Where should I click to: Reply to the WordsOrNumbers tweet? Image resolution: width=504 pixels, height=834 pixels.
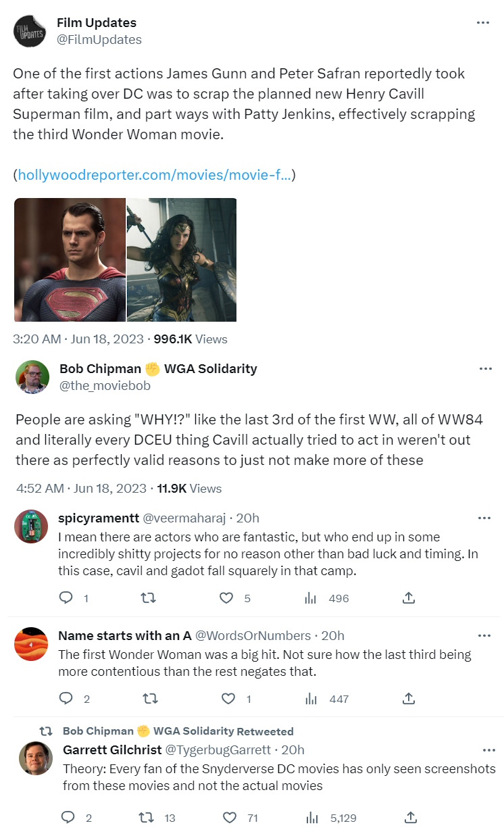point(66,698)
